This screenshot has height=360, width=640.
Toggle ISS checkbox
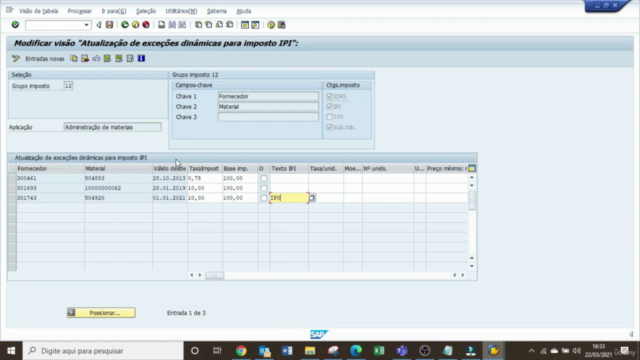click(x=329, y=117)
